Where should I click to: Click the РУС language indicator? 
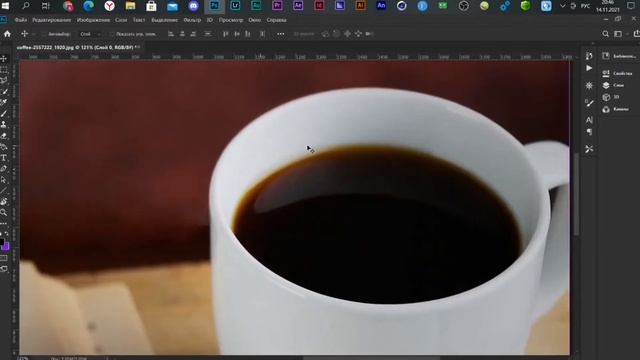[585, 6]
